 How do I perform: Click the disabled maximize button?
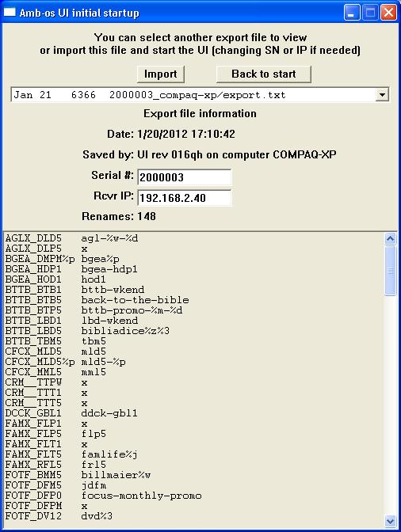[x=370, y=13]
